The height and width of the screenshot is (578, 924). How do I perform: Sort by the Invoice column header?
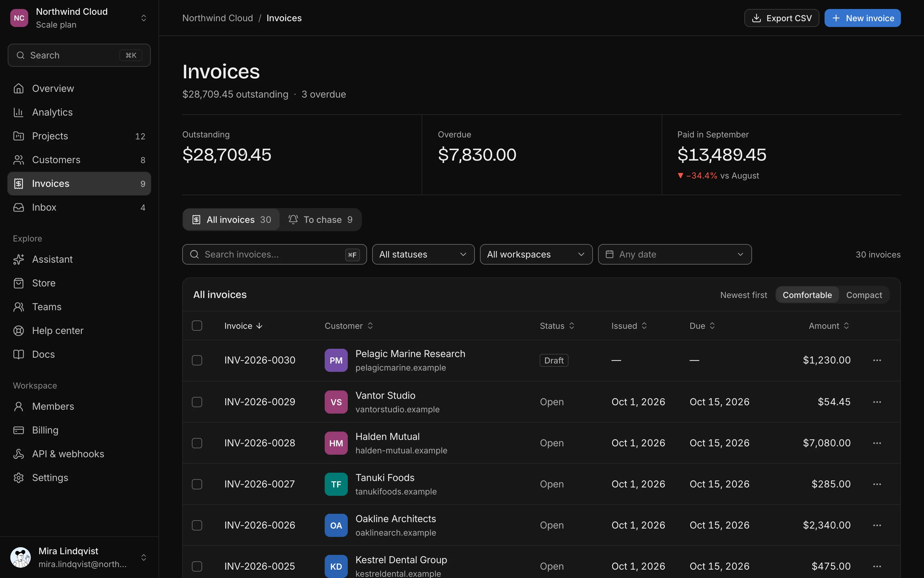(243, 326)
